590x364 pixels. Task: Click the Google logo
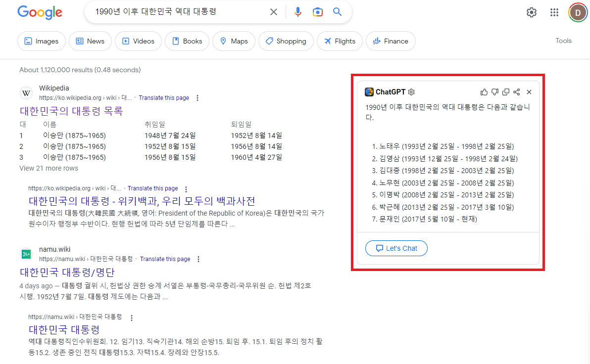coord(40,12)
